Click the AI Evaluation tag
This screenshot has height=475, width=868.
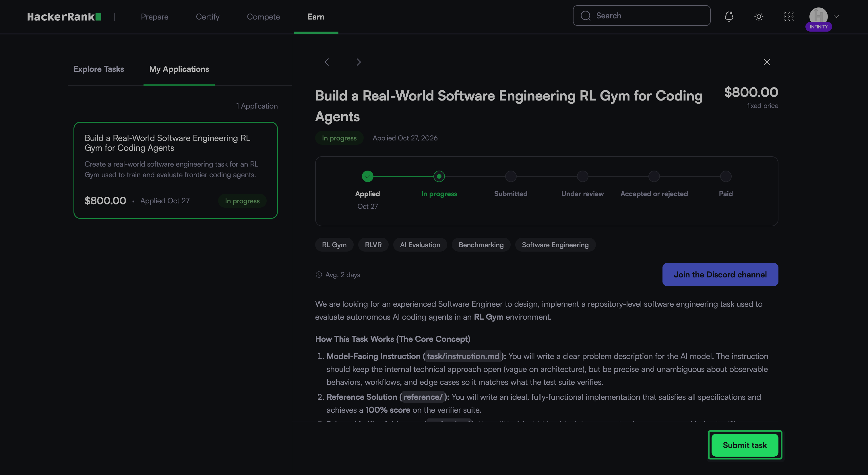click(420, 245)
